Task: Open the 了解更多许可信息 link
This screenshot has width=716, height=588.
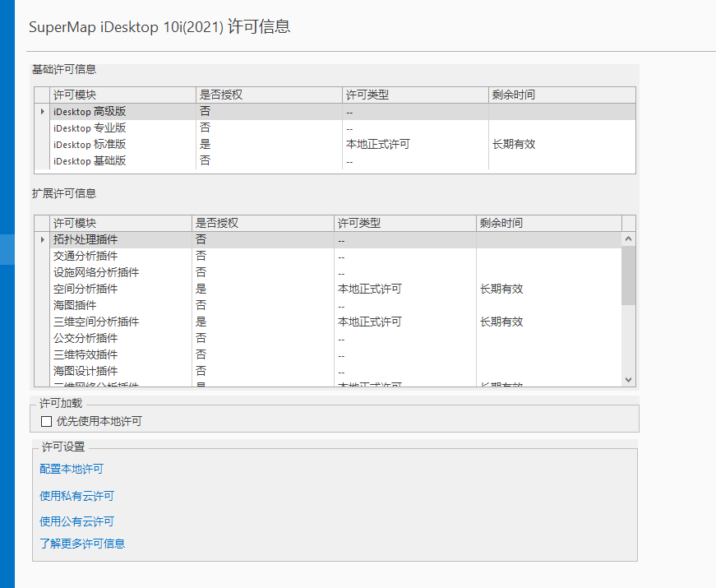Action: pos(82,544)
